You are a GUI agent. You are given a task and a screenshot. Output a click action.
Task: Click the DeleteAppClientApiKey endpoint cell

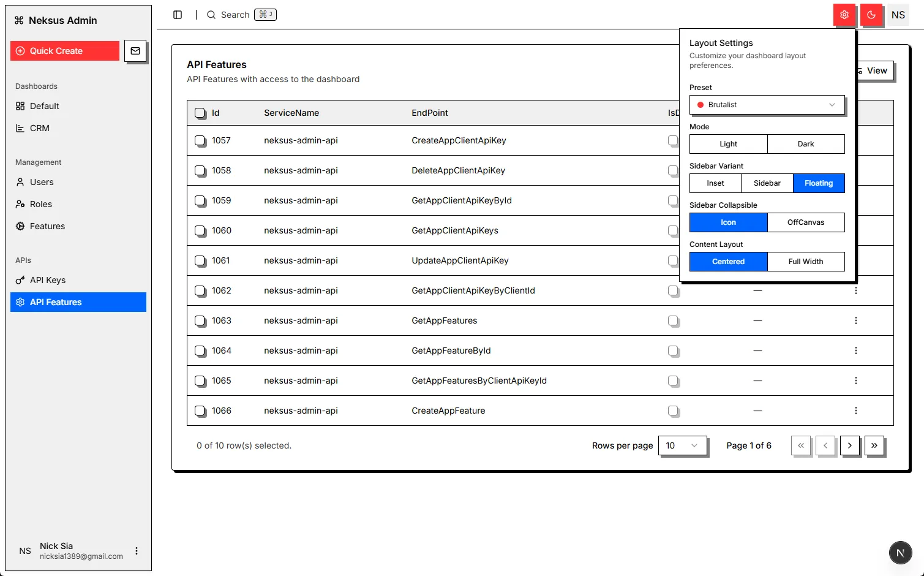[x=459, y=170]
